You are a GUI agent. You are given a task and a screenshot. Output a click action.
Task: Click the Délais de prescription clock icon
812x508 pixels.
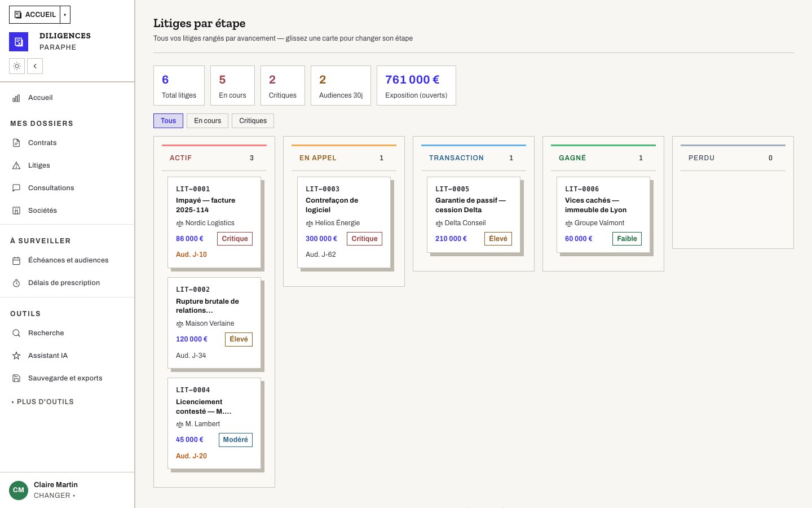coord(16,283)
